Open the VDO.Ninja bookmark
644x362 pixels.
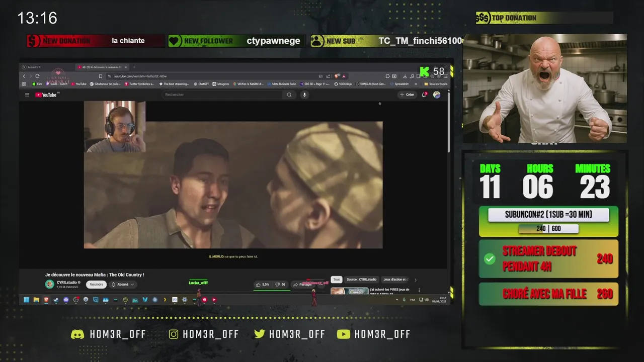point(344,84)
